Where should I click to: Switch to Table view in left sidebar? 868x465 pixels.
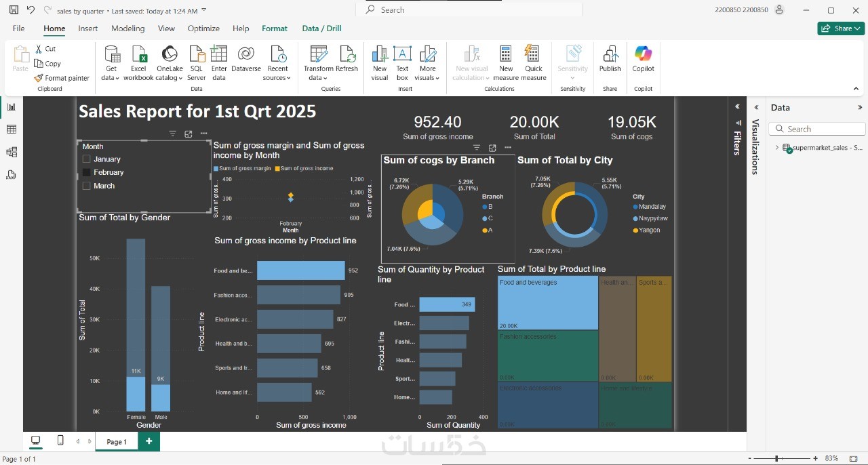click(x=11, y=129)
